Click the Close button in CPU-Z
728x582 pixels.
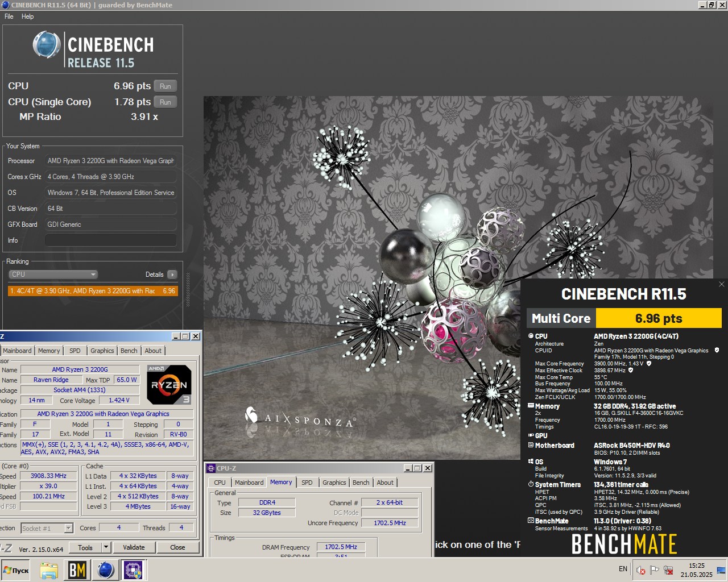[177, 547]
